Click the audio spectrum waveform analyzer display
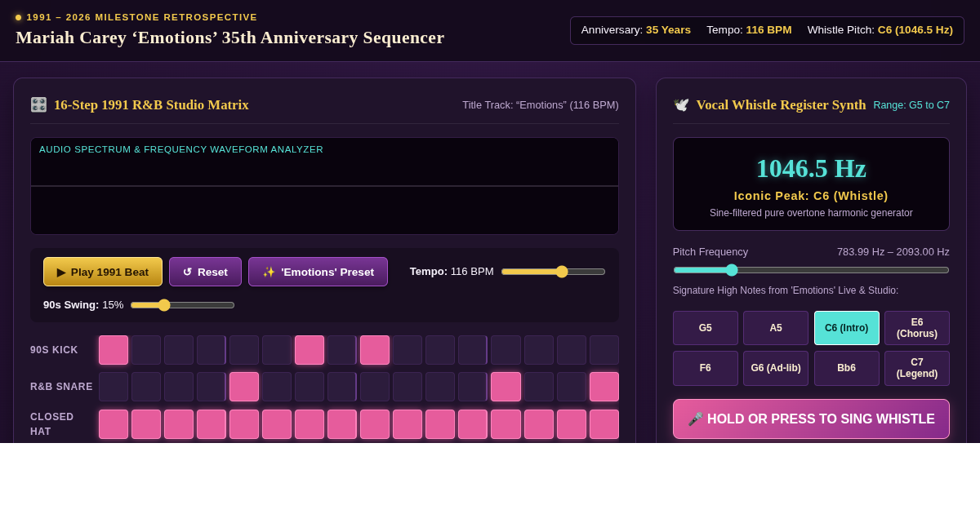 (324, 186)
